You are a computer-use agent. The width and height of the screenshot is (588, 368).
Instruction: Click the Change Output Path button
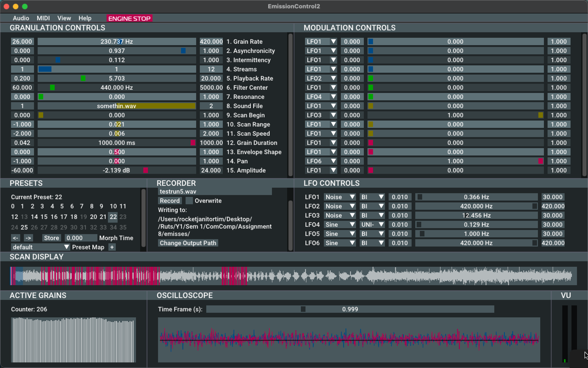coord(188,243)
